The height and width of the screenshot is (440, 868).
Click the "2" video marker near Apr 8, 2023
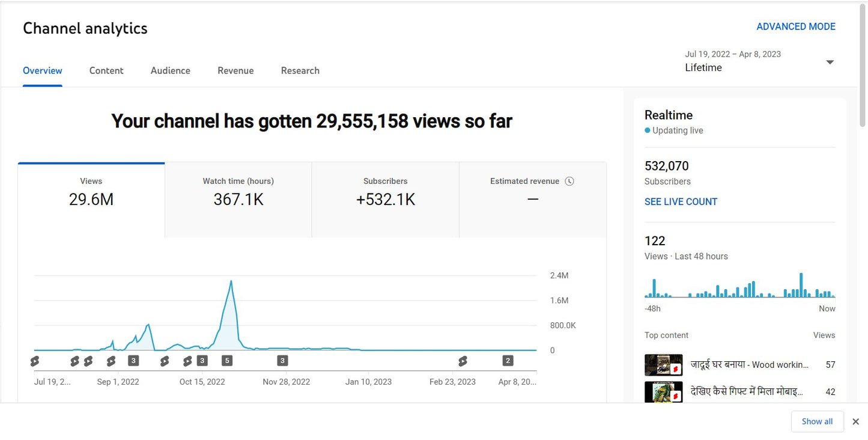tap(508, 360)
